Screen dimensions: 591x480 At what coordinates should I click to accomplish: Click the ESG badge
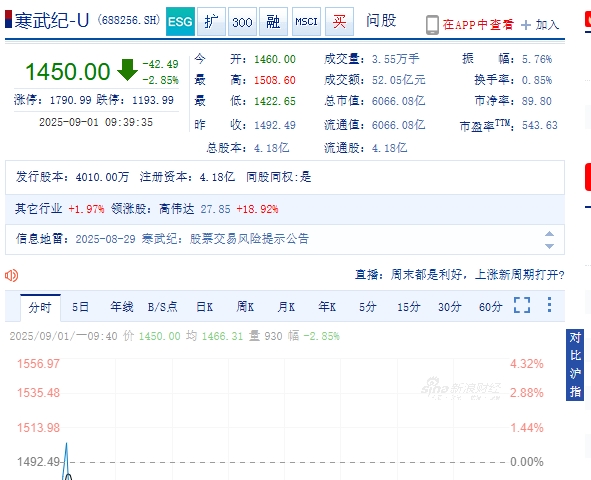[x=180, y=21]
